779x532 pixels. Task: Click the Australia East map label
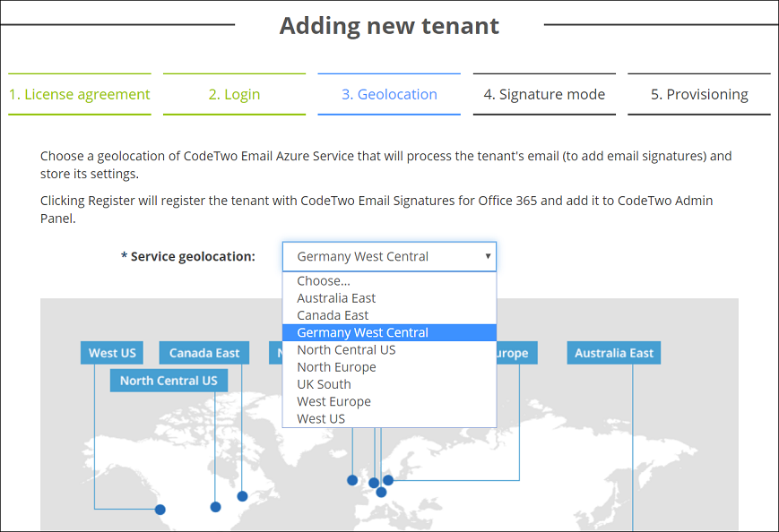point(614,353)
